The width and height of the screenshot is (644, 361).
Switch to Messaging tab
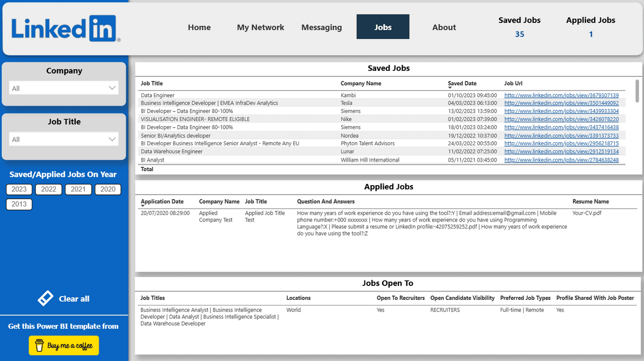pos(321,27)
